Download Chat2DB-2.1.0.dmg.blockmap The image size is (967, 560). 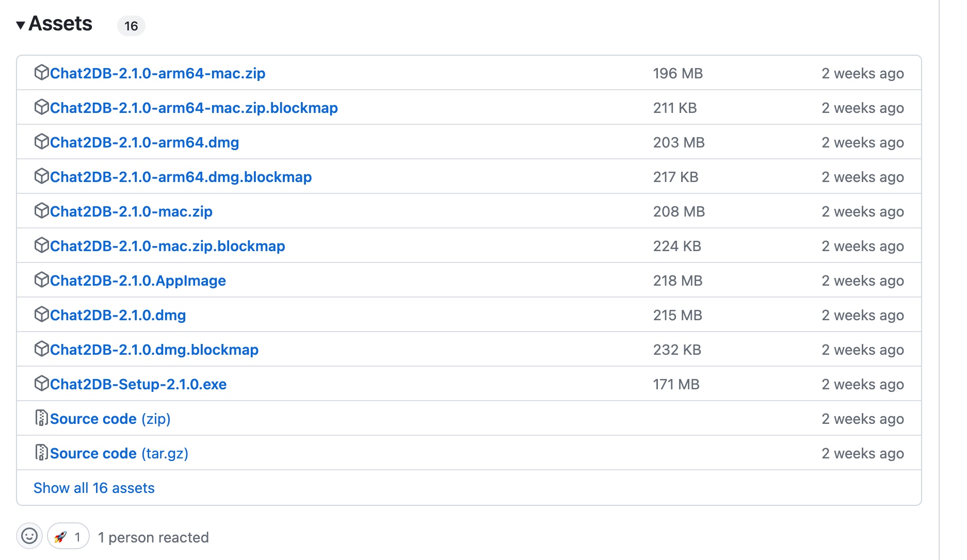click(x=154, y=350)
